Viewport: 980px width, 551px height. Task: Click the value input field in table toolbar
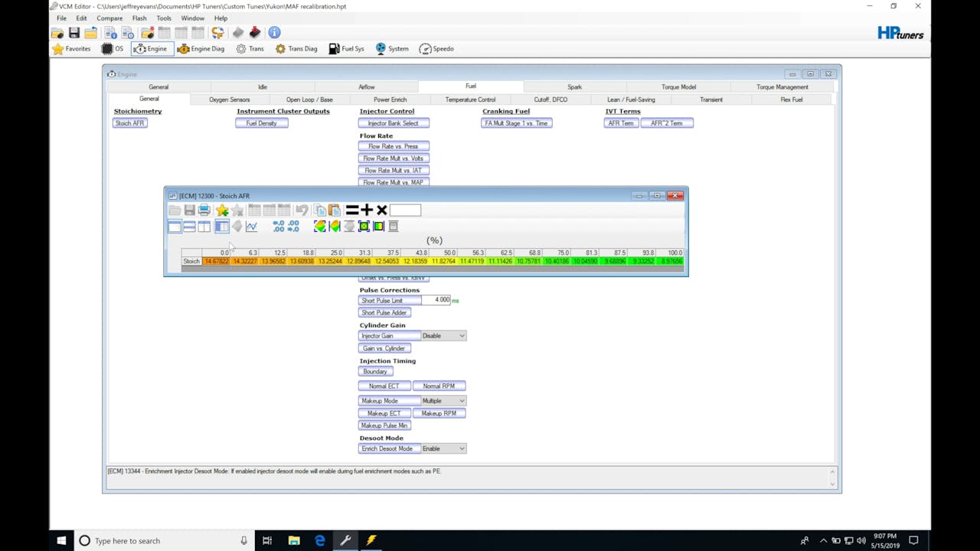(405, 210)
